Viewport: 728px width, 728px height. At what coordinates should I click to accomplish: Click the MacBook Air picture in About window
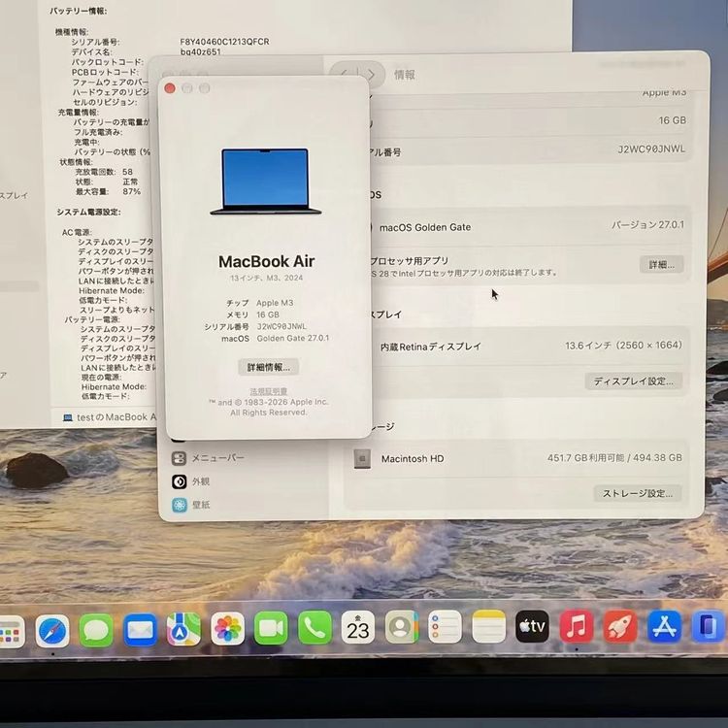click(266, 182)
